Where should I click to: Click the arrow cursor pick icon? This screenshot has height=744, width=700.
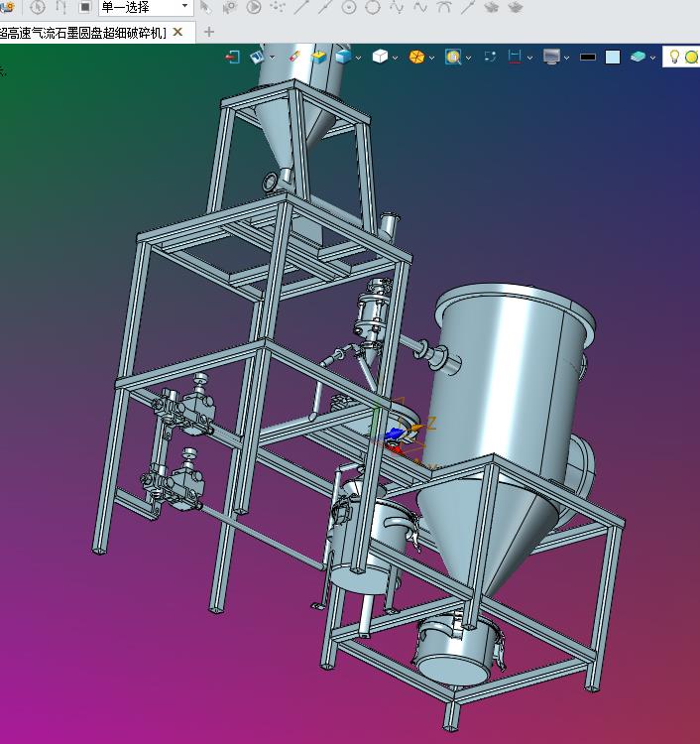pyautogui.click(x=205, y=7)
